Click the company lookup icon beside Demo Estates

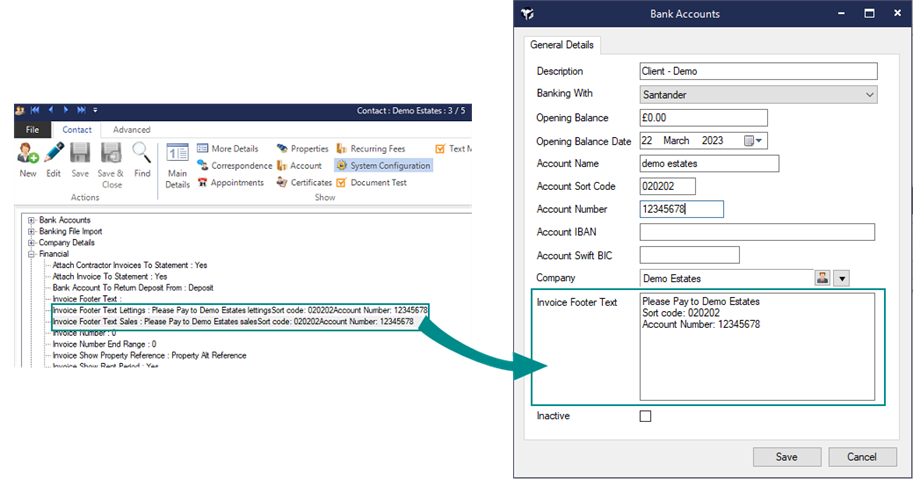(x=823, y=278)
